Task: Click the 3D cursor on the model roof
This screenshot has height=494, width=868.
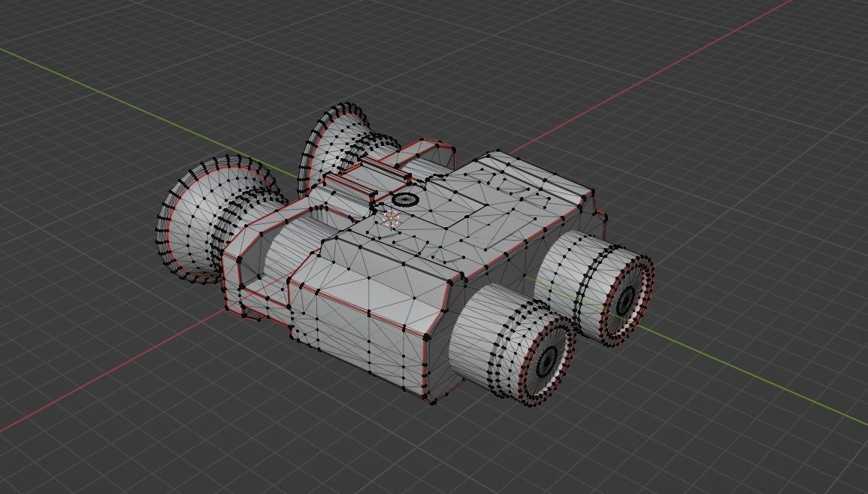Action: (x=392, y=219)
